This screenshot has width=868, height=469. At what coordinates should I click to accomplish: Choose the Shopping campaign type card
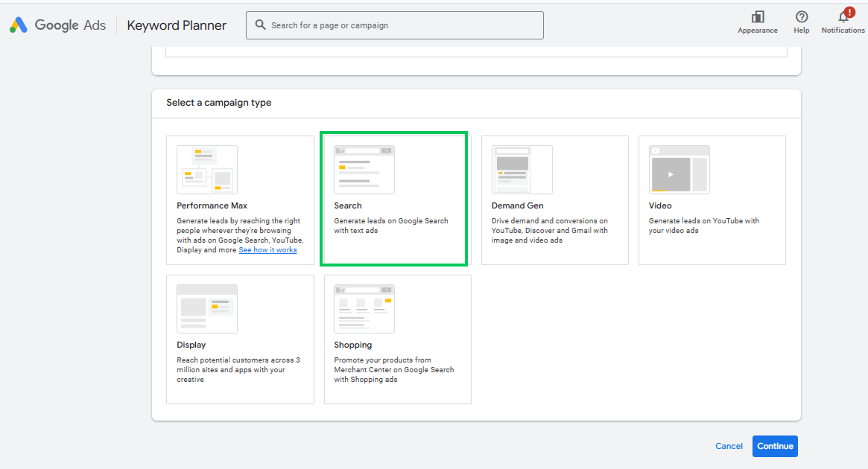coord(397,339)
